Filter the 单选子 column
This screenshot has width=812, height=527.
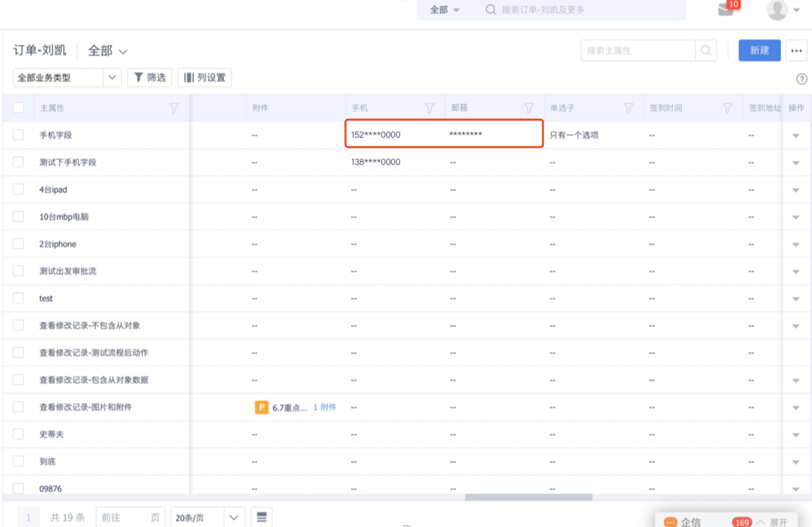coord(628,108)
